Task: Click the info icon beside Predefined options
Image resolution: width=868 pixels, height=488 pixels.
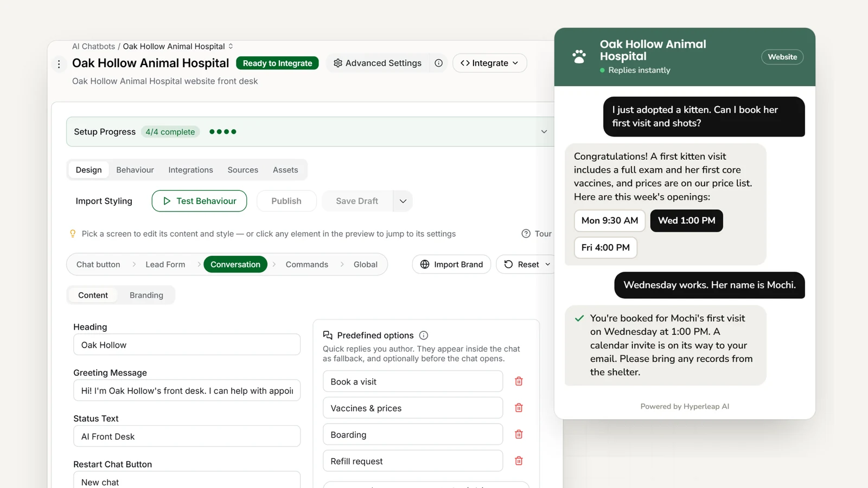Action: (424, 335)
